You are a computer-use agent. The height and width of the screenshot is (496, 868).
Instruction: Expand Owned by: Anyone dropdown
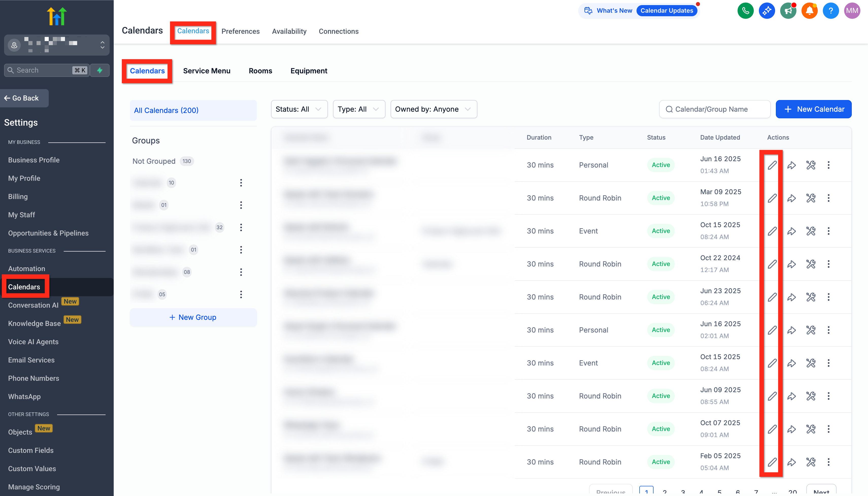point(433,109)
